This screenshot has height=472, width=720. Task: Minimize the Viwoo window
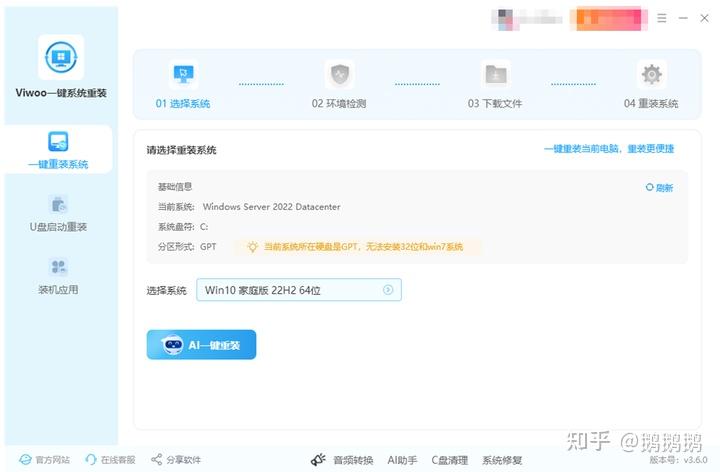tap(683, 18)
